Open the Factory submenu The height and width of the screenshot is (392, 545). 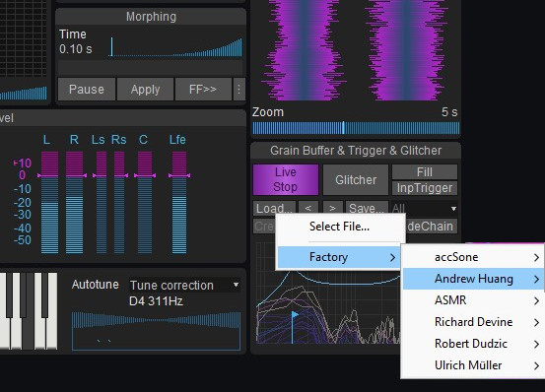339,257
